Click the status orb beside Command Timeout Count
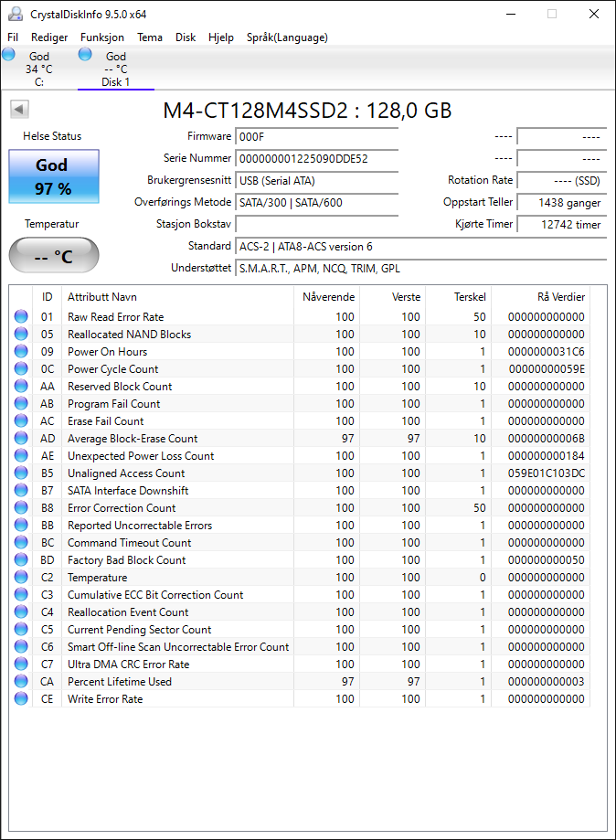 [21, 542]
